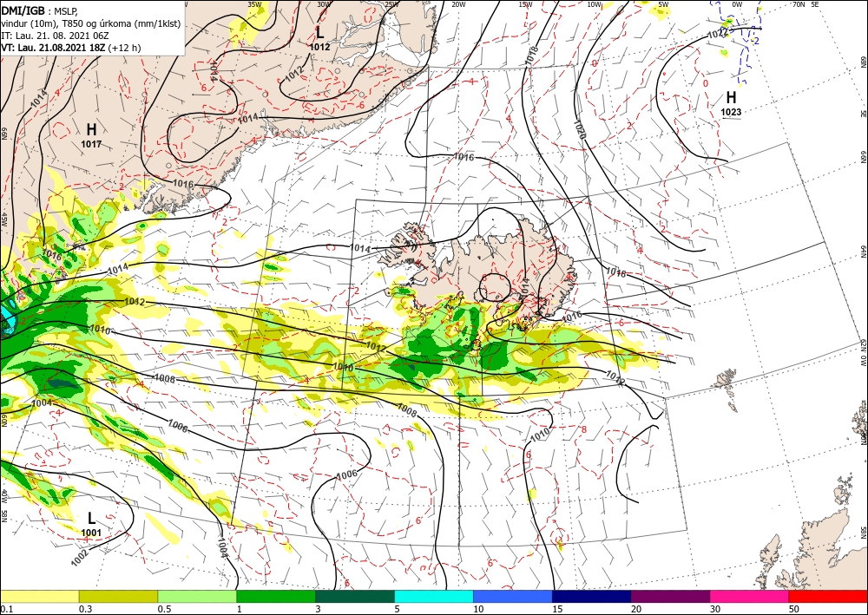Click the legend value '50'
868x615 pixels.
pos(794,609)
